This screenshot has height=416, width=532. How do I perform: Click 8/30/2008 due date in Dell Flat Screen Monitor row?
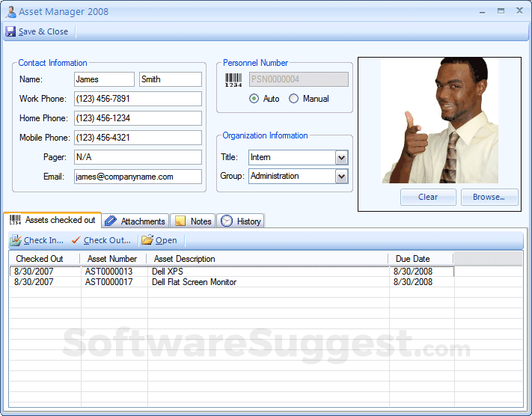pyautogui.click(x=422, y=282)
